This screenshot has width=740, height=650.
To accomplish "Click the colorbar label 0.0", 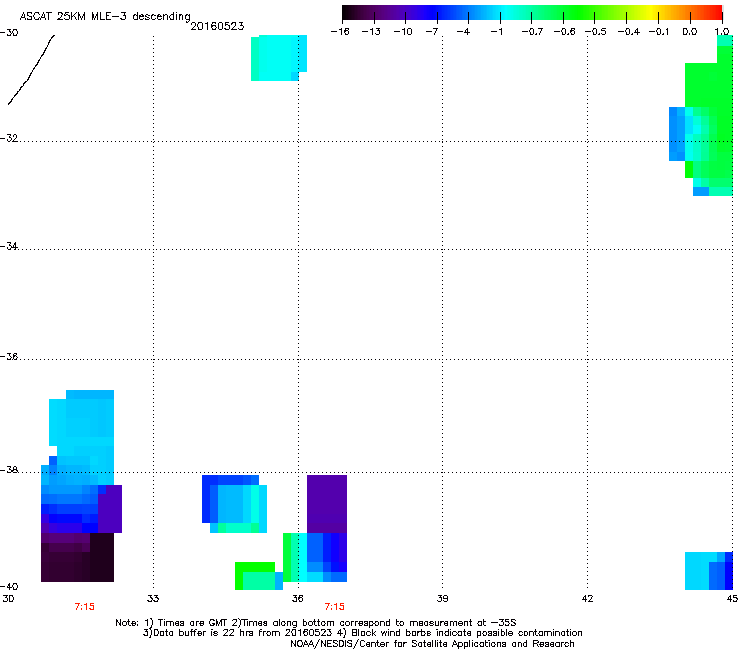I will [690, 32].
